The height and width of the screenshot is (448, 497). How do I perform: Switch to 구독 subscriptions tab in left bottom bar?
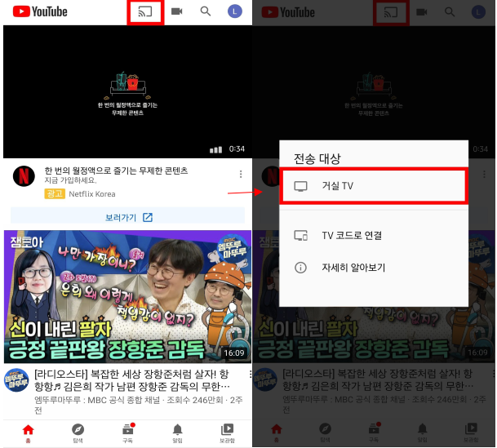pyautogui.click(x=128, y=433)
